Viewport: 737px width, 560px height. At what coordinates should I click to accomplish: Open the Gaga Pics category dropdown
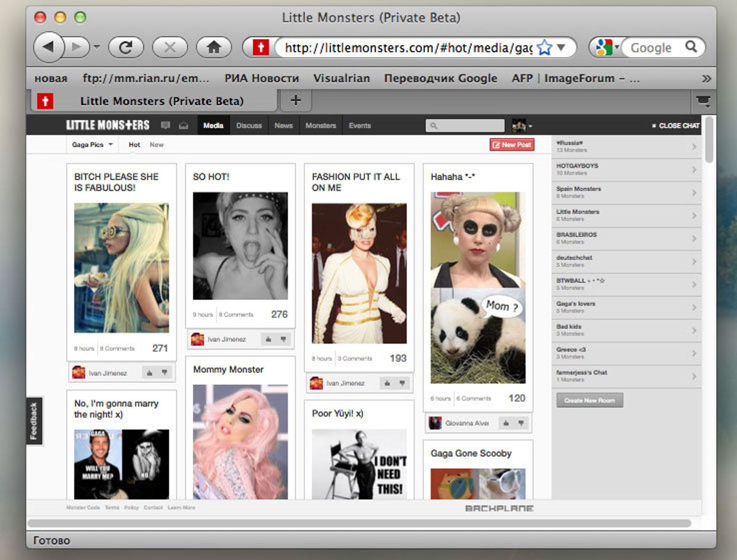pos(92,144)
